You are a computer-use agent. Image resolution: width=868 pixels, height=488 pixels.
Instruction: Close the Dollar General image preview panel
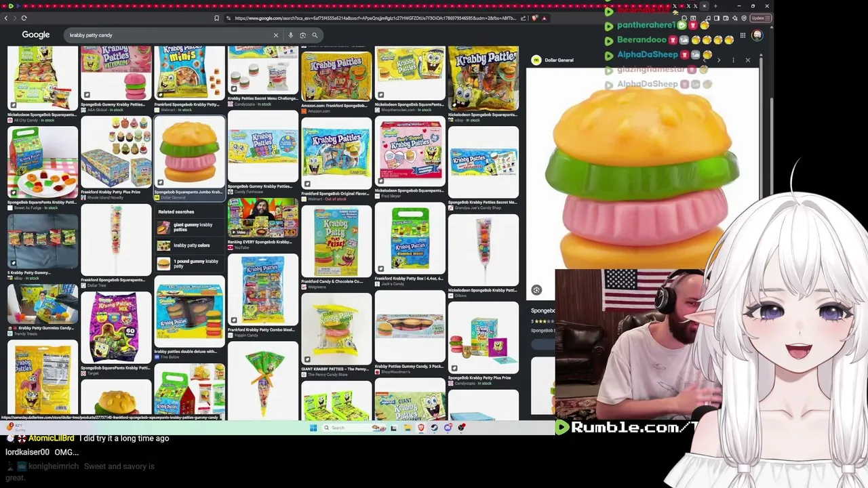[x=748, y=60]
